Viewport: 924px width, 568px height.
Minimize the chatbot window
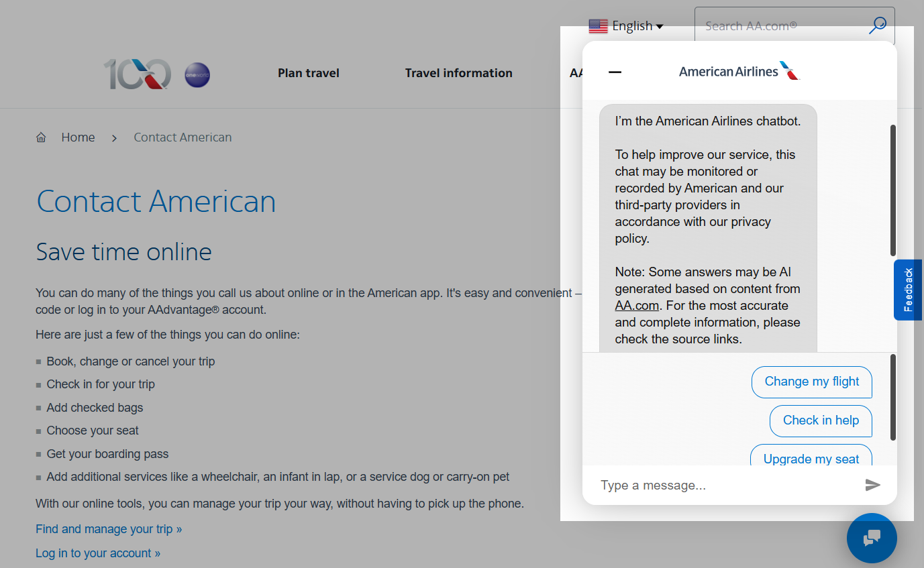[615, 72]
